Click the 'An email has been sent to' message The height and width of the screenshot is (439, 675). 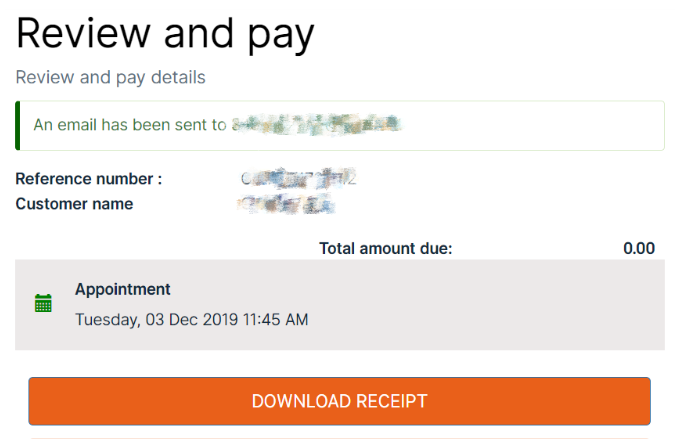click(x=130, y=125)
